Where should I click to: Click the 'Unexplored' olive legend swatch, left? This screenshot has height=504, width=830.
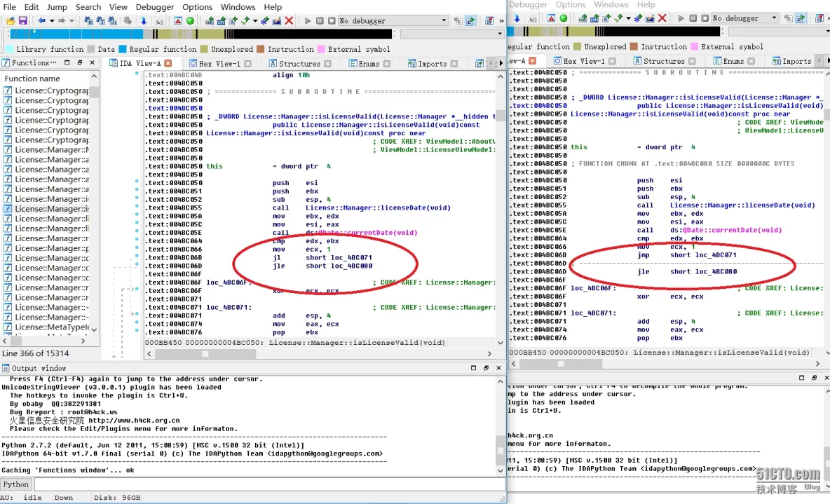click(x=204, y=49)
